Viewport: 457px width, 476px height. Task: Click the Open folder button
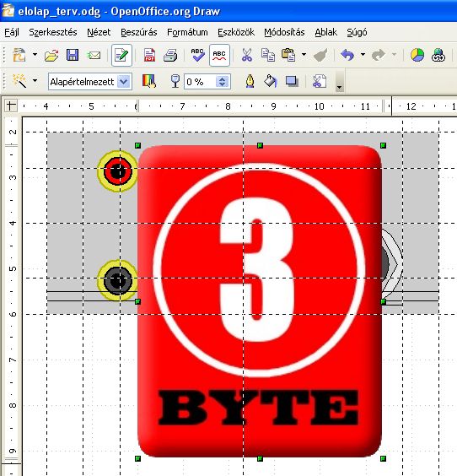click(x=51, y=56)
